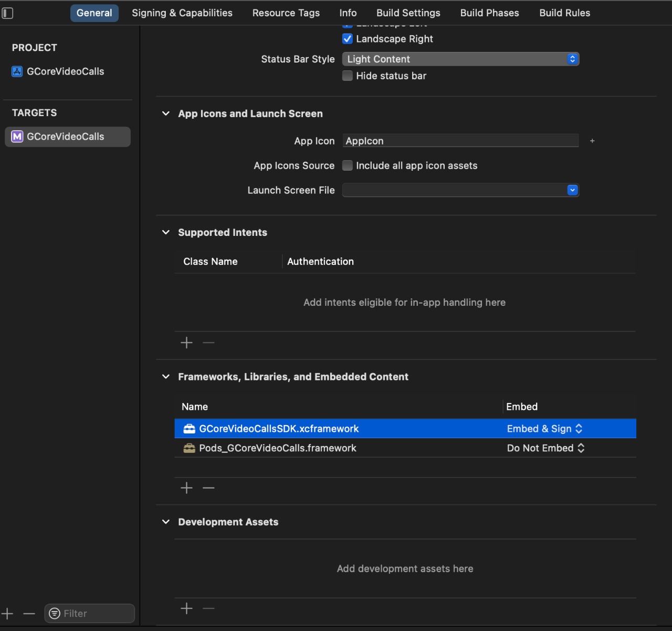
Task: Uncheck Landscape Right orientation
Action: pos(347,39)
